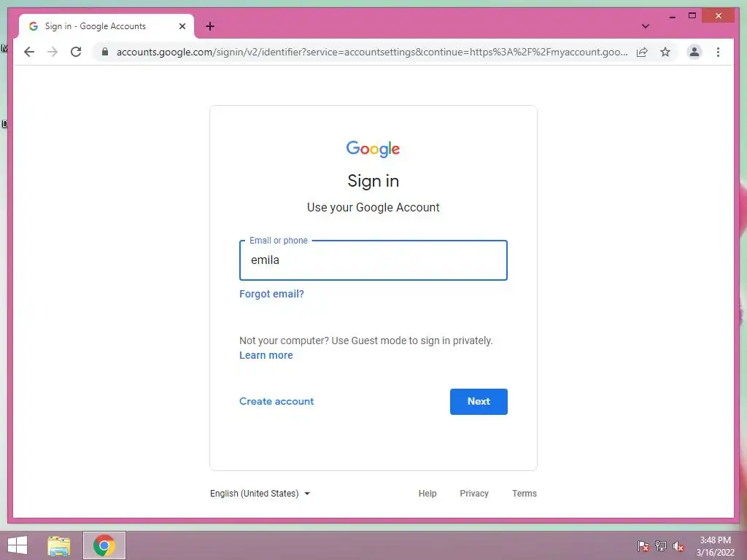Open the Chrome profile avatar icon

click(x=694, y=52)
